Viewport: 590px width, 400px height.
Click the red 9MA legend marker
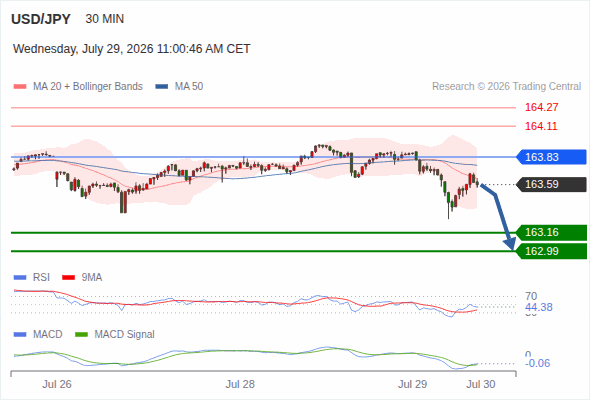point(68,278)
